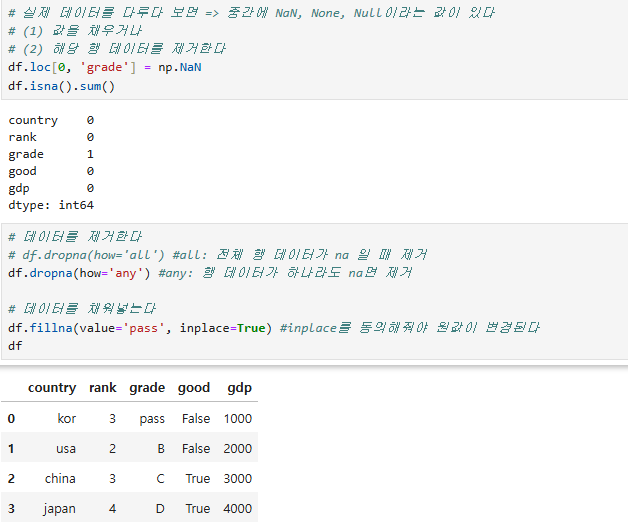Click the grade 'C' cell in china row
Viewport: 628px width, 522px height.
pyautogui.click(x=160, y=479)
